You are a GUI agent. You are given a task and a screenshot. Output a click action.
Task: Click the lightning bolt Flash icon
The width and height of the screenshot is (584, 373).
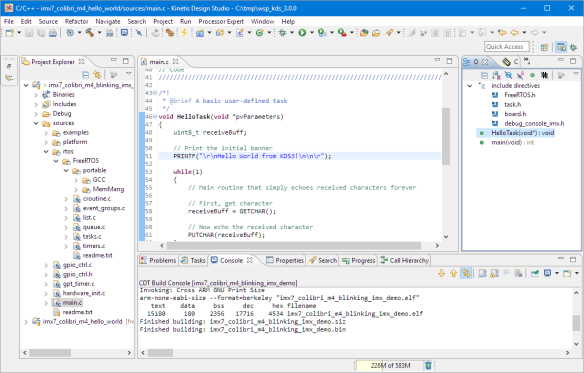click(184, 33)
